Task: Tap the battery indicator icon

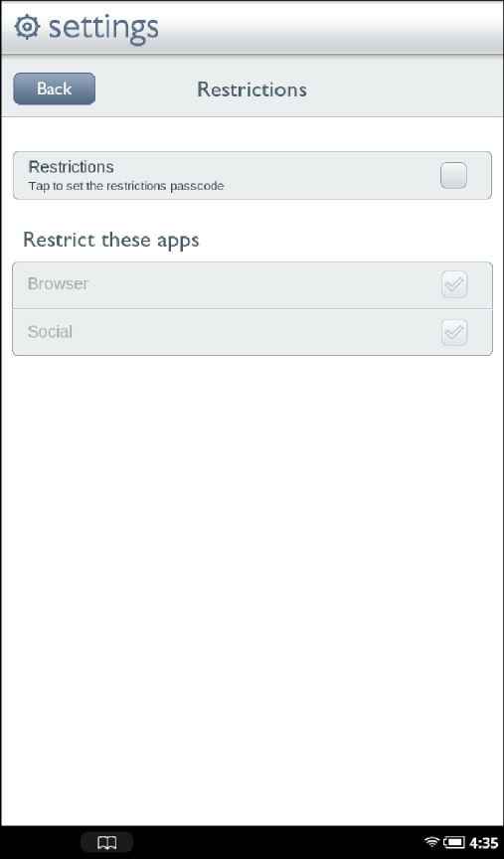Action: pyautogui.click(x=454, y=842)
